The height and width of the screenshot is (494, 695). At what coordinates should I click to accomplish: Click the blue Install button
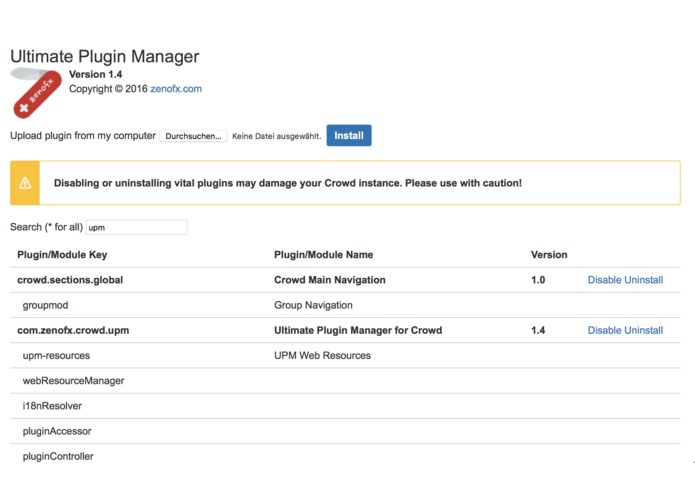349,136
